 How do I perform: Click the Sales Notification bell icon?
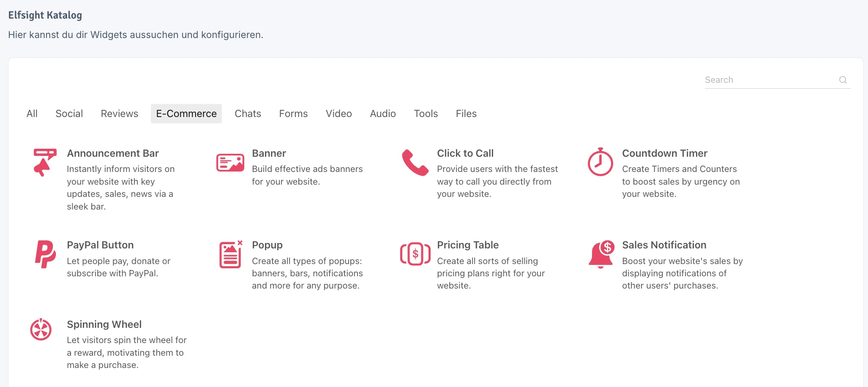(601, 254)
